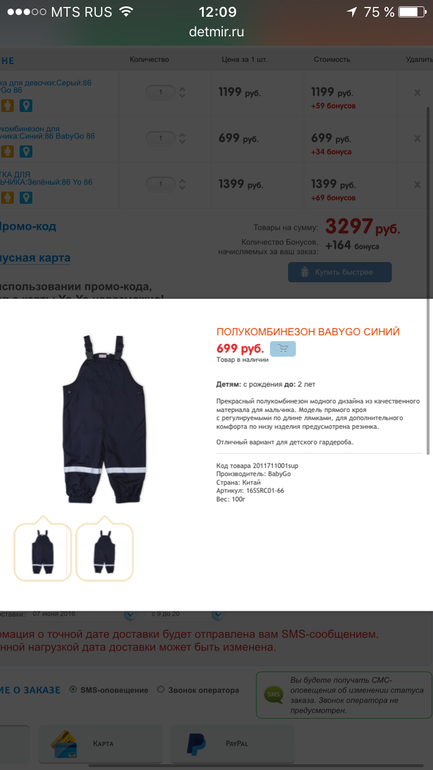Open the bonus card link
The image size is (433, 770).
(35, 258)
